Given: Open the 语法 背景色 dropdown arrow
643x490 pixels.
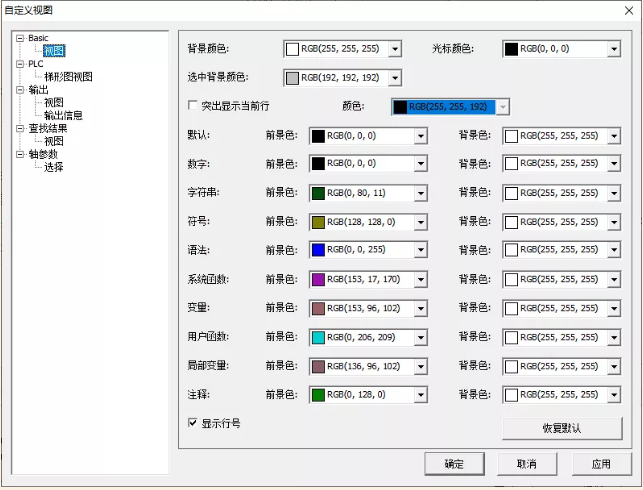Looking at the screenshot, I should [613, 250].
